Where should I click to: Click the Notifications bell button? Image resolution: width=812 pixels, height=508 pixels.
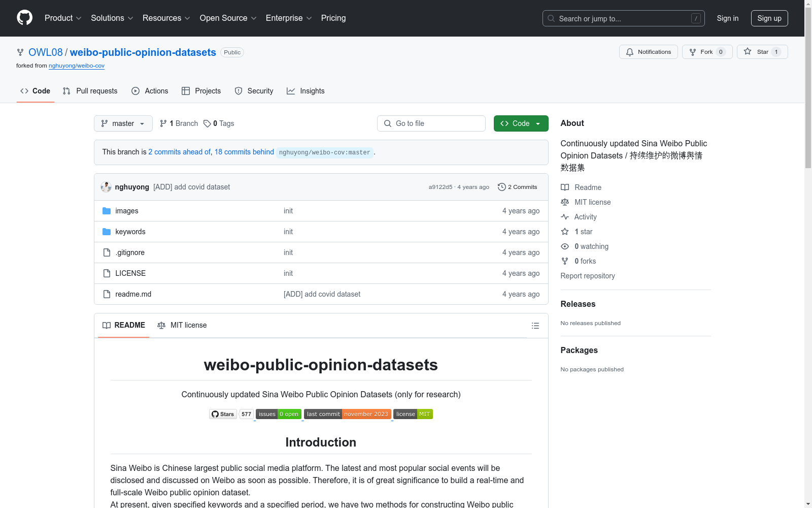[648, 52]
